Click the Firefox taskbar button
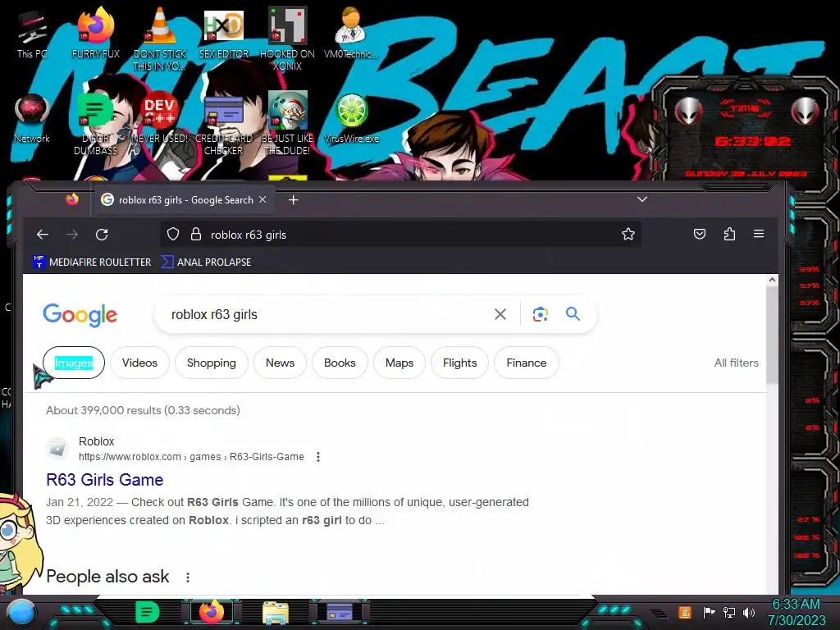Screen dimensions: 840x630 coord(212,612)
